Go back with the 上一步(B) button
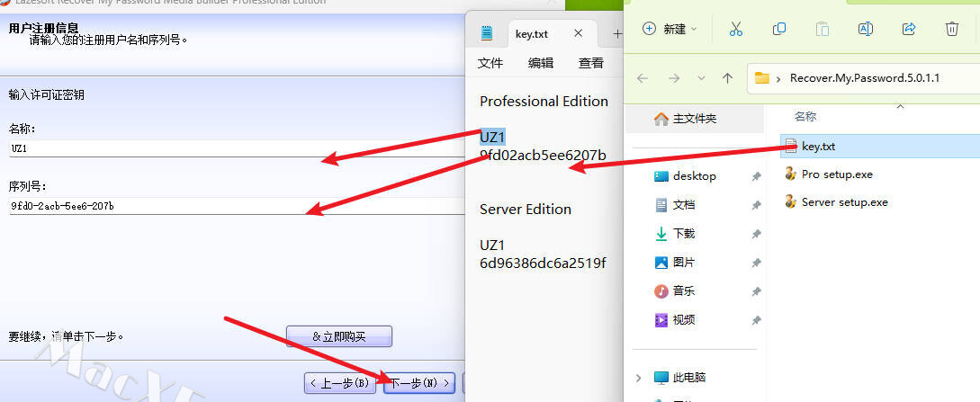 coord(340,383)
